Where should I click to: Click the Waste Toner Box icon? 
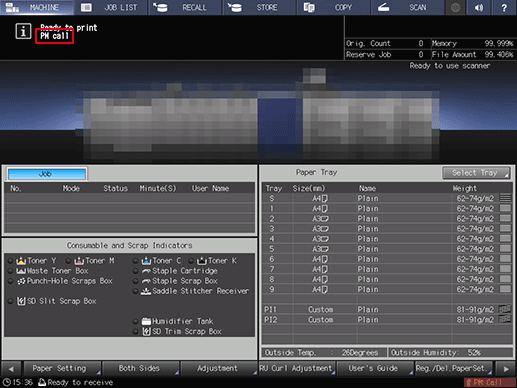tap(21, 271)
